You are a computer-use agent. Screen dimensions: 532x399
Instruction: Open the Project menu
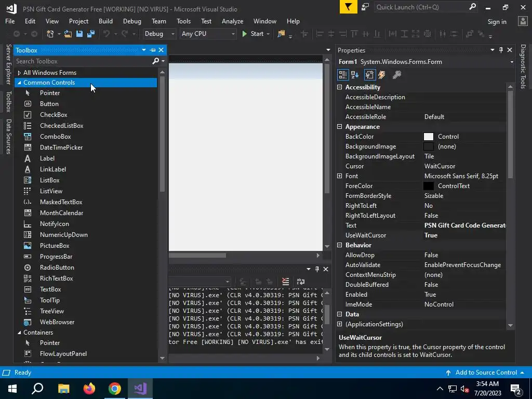click(79, 21)
